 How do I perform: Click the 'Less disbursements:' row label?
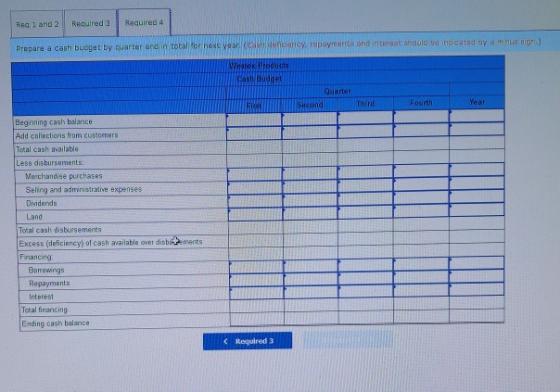50,163
